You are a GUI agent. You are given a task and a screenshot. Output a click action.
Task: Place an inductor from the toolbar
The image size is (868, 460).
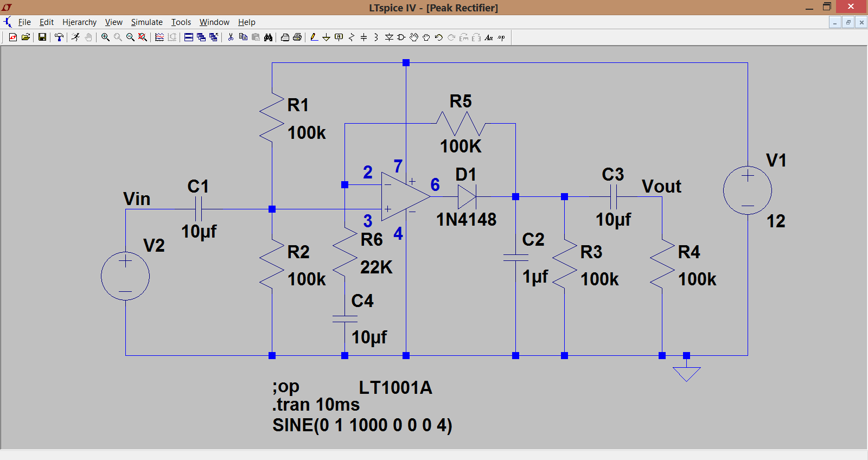[376, 37]
